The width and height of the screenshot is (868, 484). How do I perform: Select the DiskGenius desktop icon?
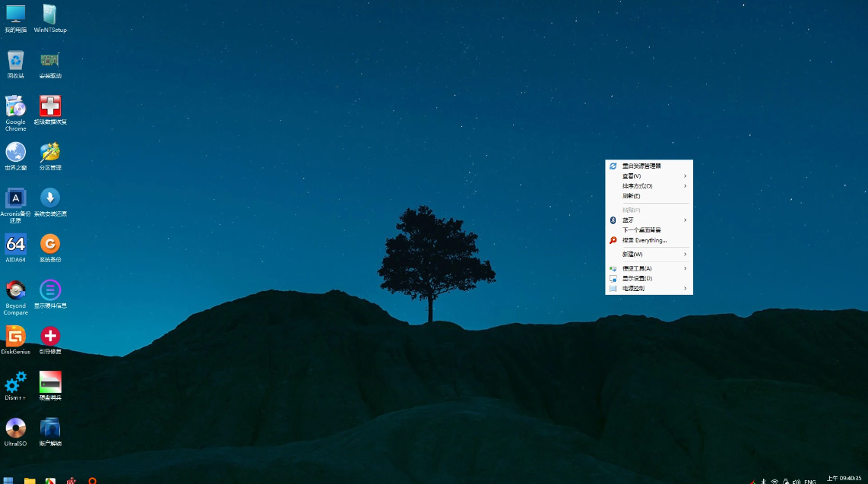click(15, 336)
